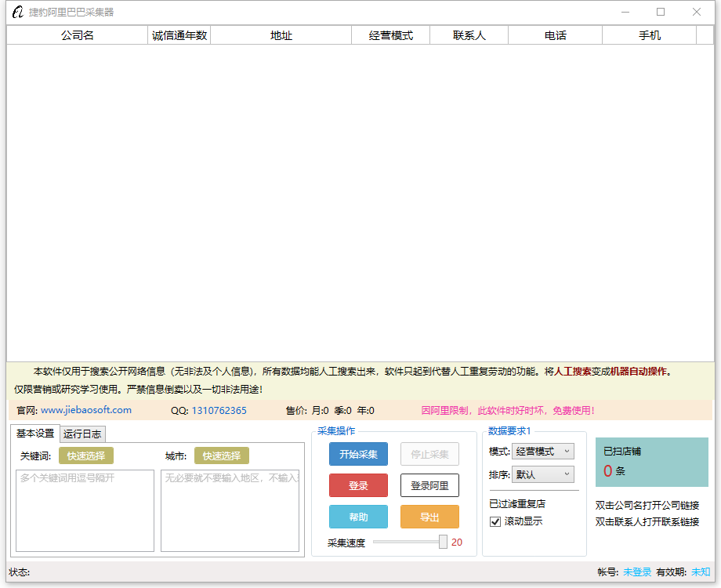Click the 双击公司名打开公司链接 hint text

[x=647, y=505]
